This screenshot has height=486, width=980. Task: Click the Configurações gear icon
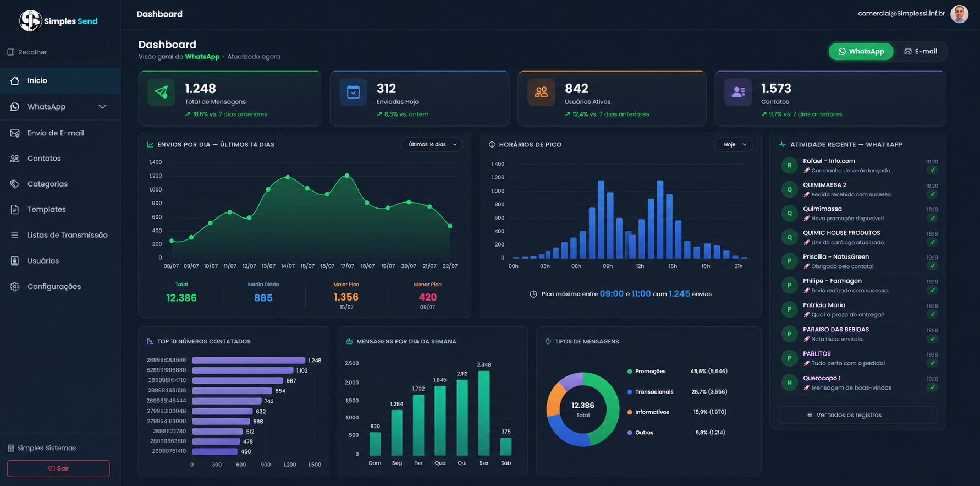coord(15,287)
